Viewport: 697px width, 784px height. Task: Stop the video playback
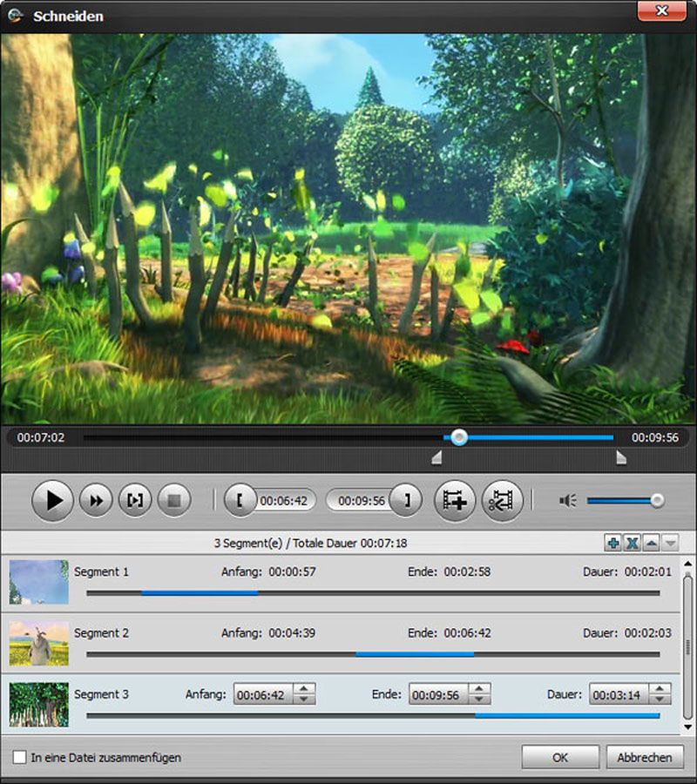click(x=173, y=500)
